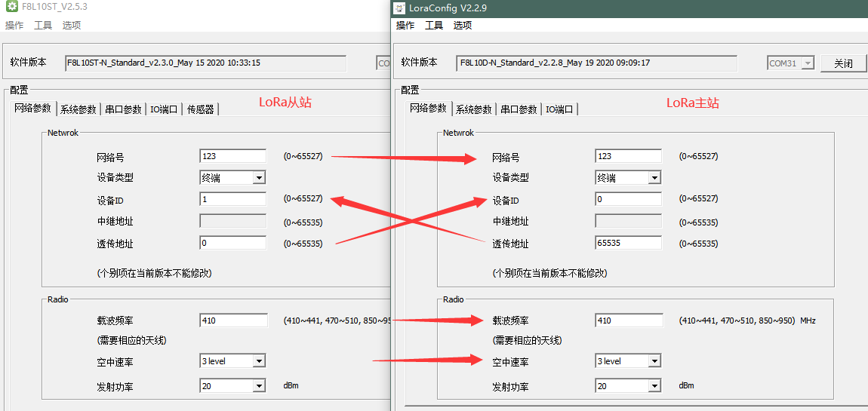868x411 pixels.
Task: Switch to IO端口 tab in F8L10ST window
Action: [x=164, y=109]
